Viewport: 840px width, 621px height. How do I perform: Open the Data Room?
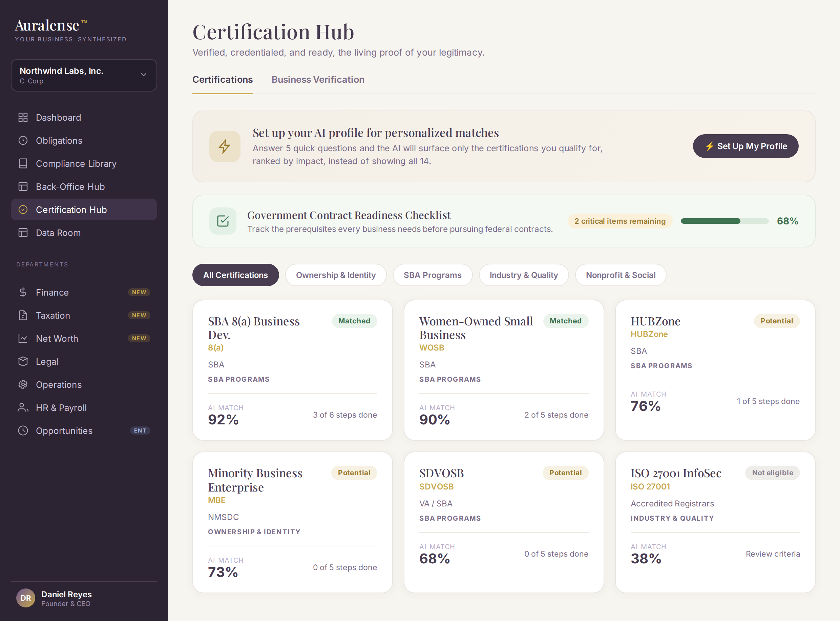point(84,233)
